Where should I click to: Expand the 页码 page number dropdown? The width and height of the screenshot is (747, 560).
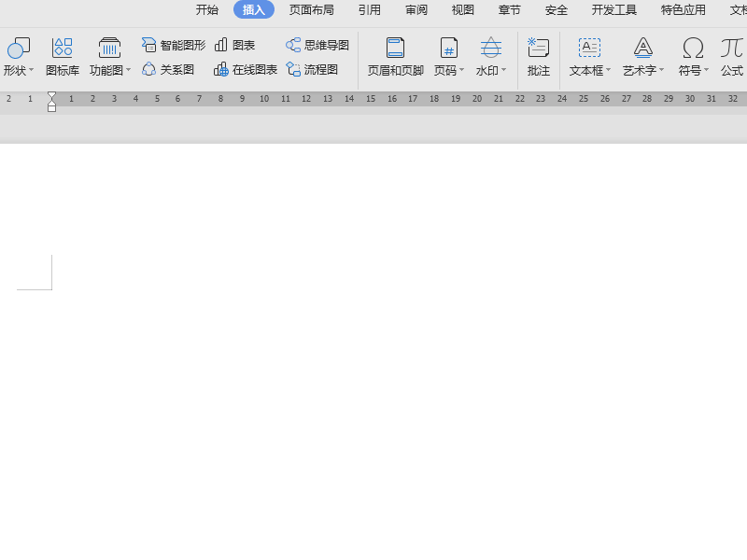[449, 70]
